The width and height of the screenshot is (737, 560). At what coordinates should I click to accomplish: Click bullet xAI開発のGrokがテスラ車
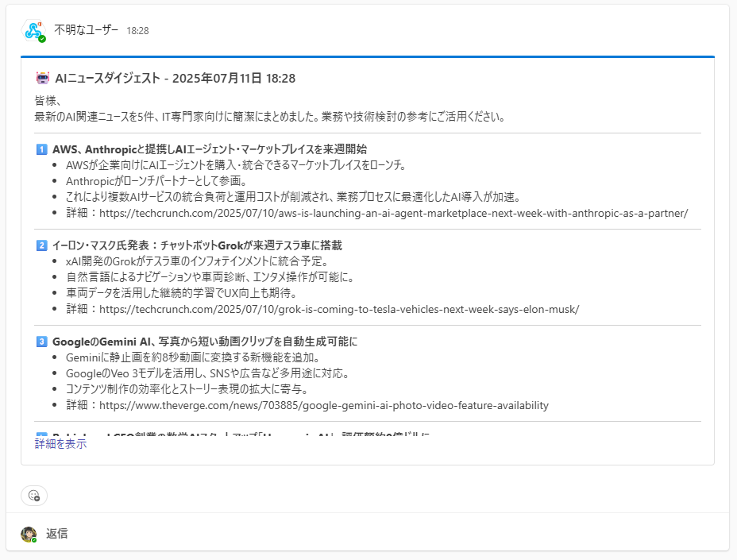coord(198,261)
